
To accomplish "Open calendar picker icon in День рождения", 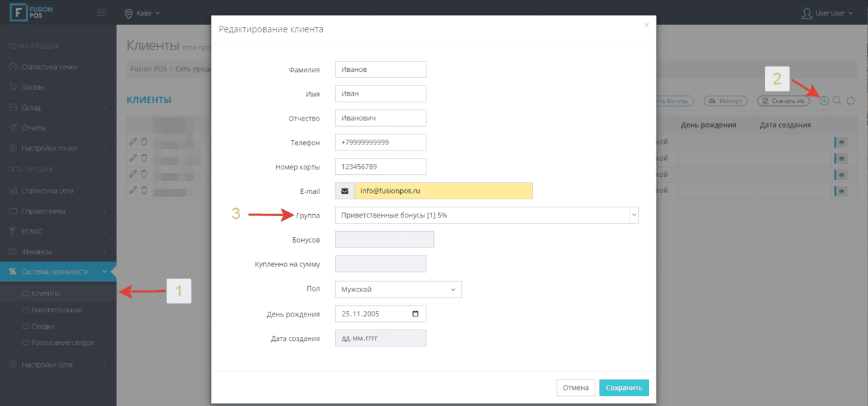I will [x=415, y=314].
